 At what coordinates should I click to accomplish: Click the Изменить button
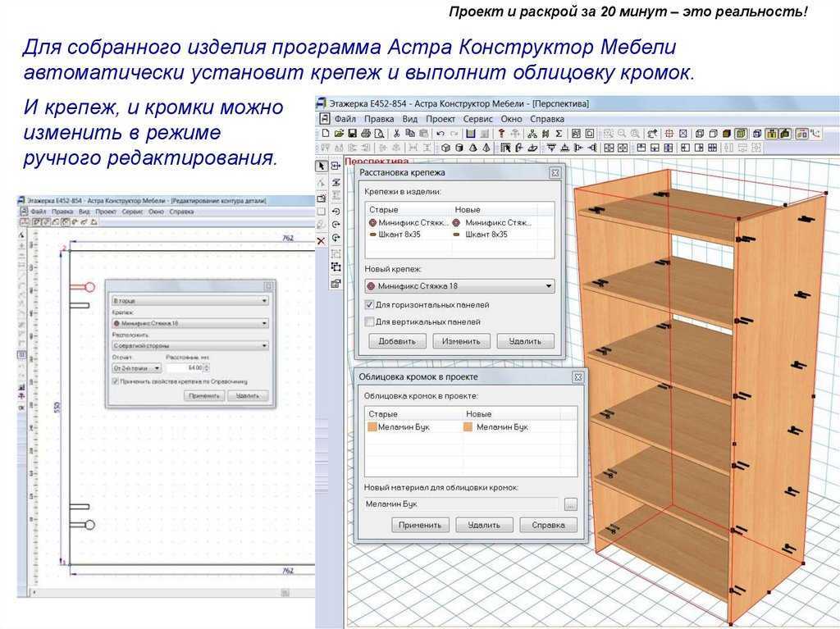tap(461, 341)
